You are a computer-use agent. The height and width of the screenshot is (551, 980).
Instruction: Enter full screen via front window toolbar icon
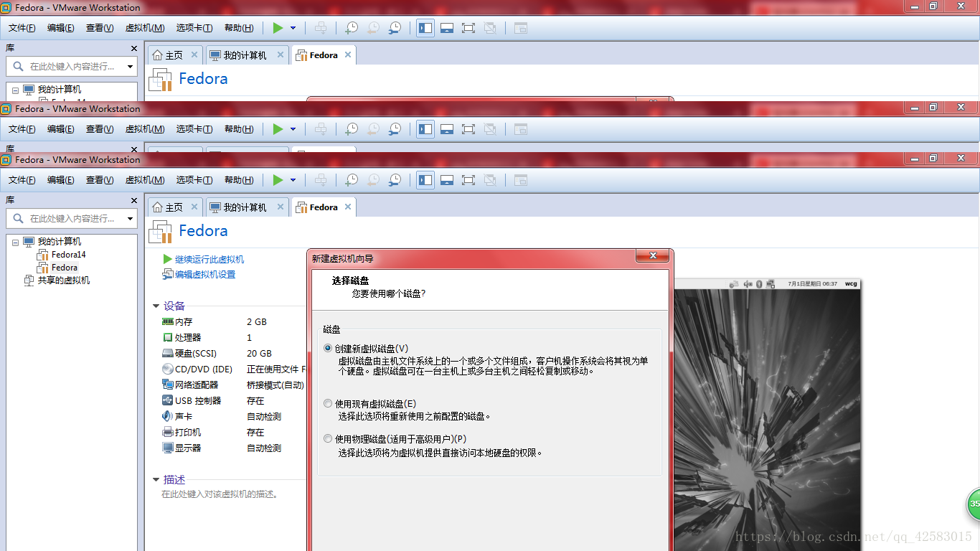(468, 180)
